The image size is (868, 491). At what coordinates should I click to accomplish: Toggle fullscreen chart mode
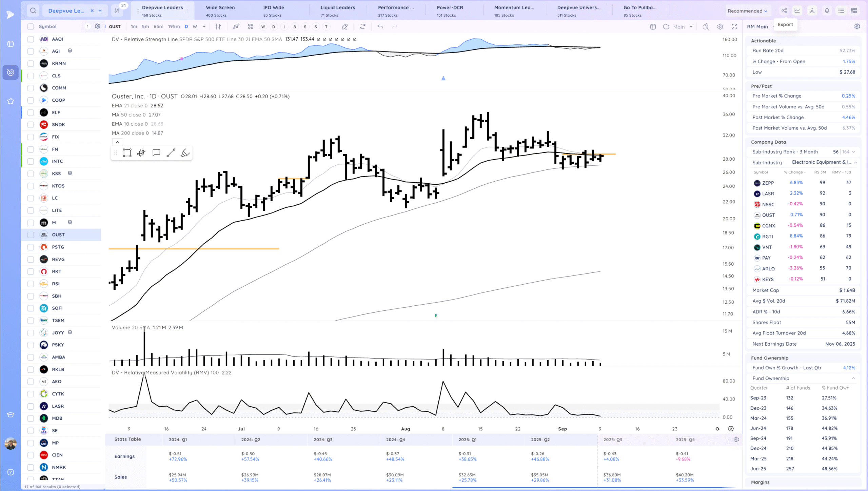click(x=734, y=26)
